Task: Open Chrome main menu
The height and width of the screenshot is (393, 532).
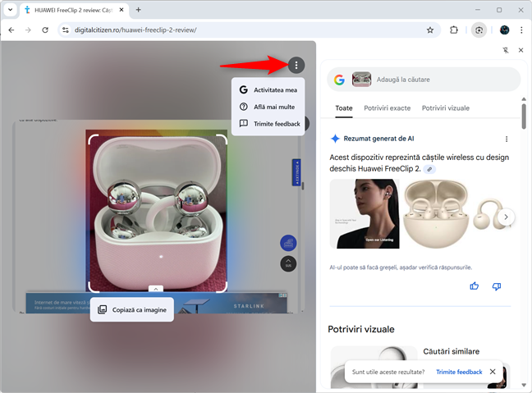Action: pos(521,30)
